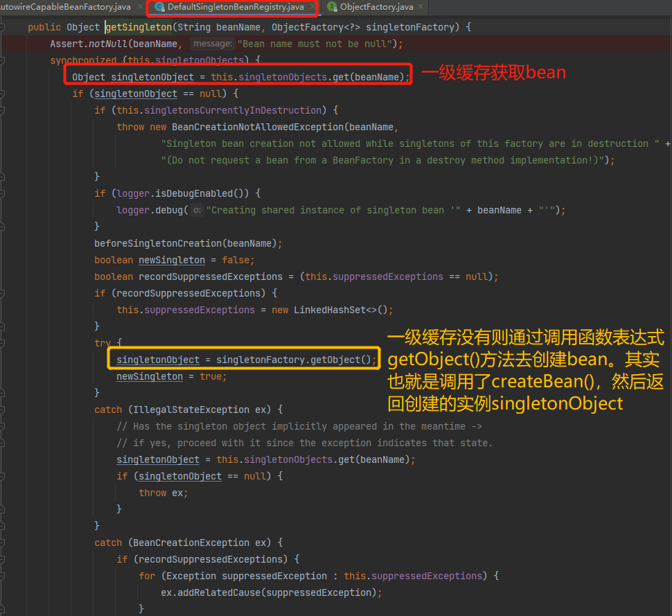Click the '// Has the singleton object implicitly' comment

pos(299,427)
